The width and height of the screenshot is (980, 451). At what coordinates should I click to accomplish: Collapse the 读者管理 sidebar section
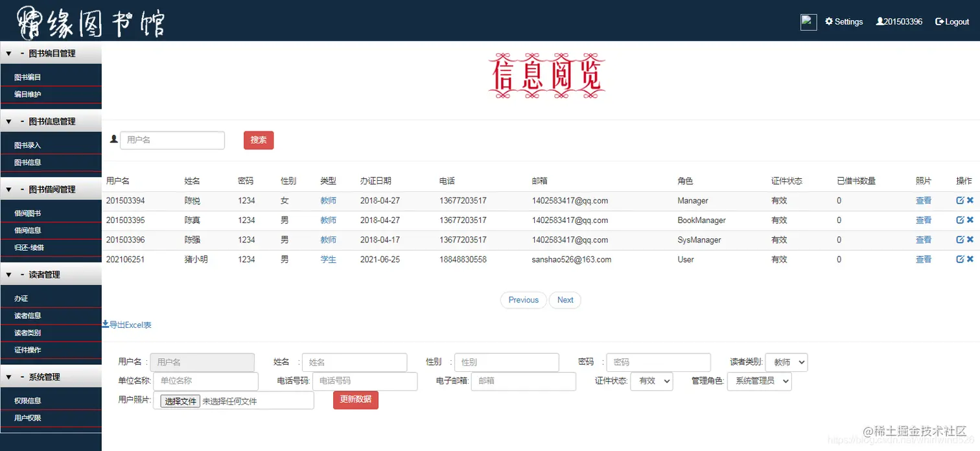tap(51, 275)
